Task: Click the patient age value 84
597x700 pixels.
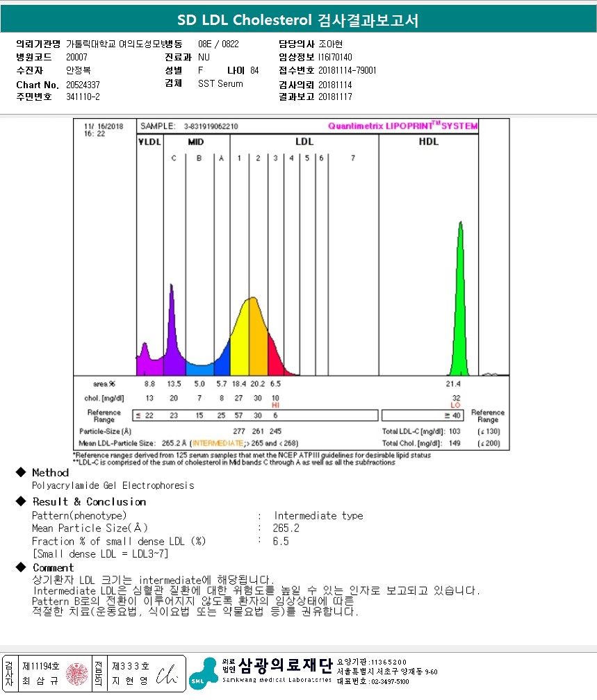Action: pos(254,70)
